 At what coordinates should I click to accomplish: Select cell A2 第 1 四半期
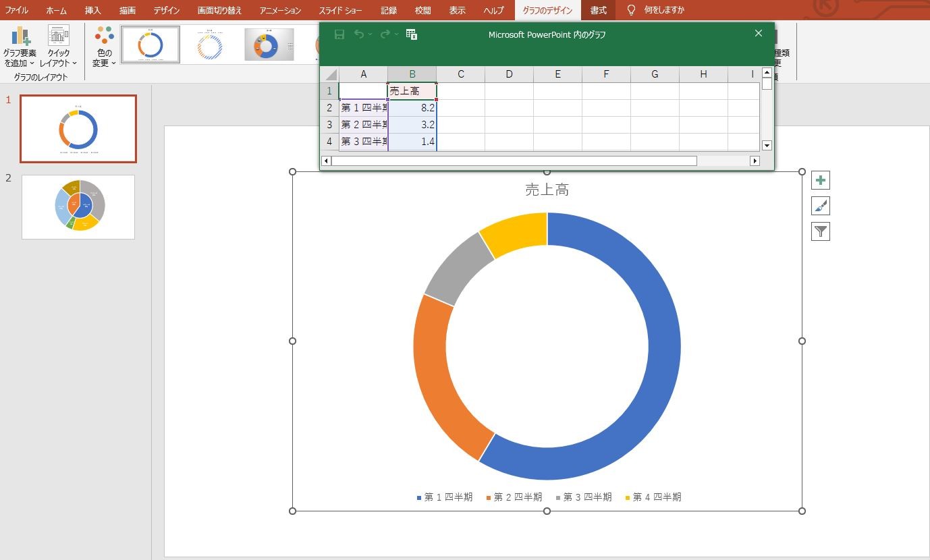click(x=364, y=108)
